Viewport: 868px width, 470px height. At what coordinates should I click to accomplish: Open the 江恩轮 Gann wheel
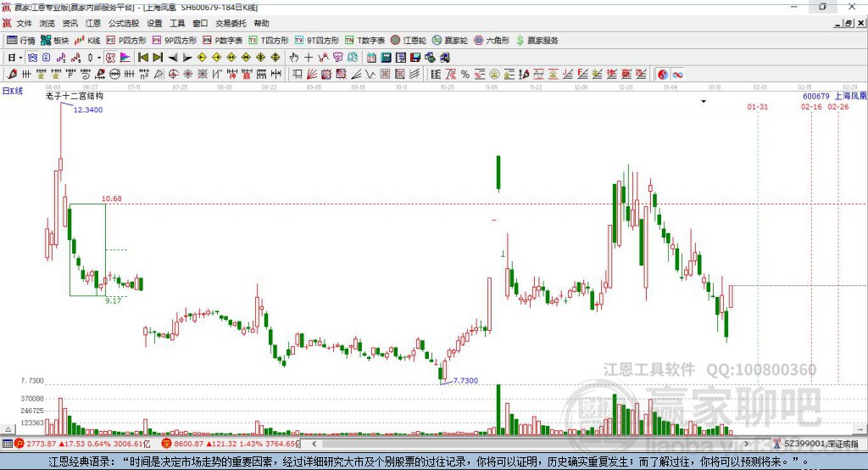(x=409, y=41)
